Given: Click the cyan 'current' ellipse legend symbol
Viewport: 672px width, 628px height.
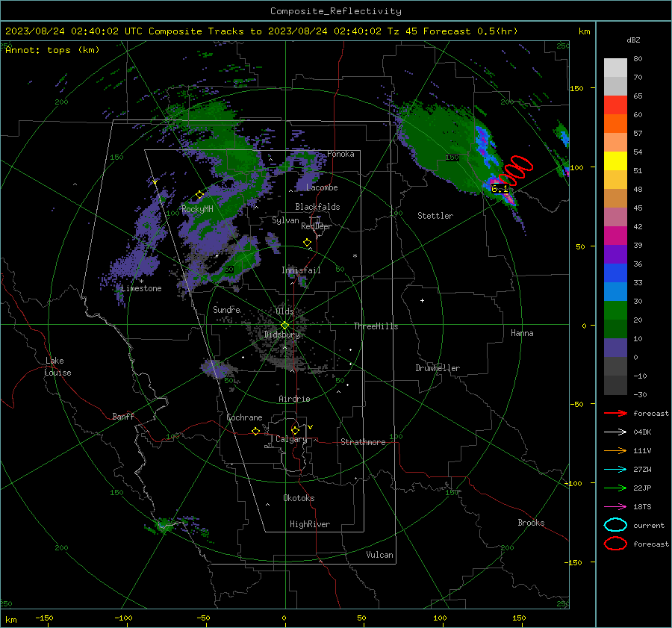Looking at the screenshot, I should 615,525.
